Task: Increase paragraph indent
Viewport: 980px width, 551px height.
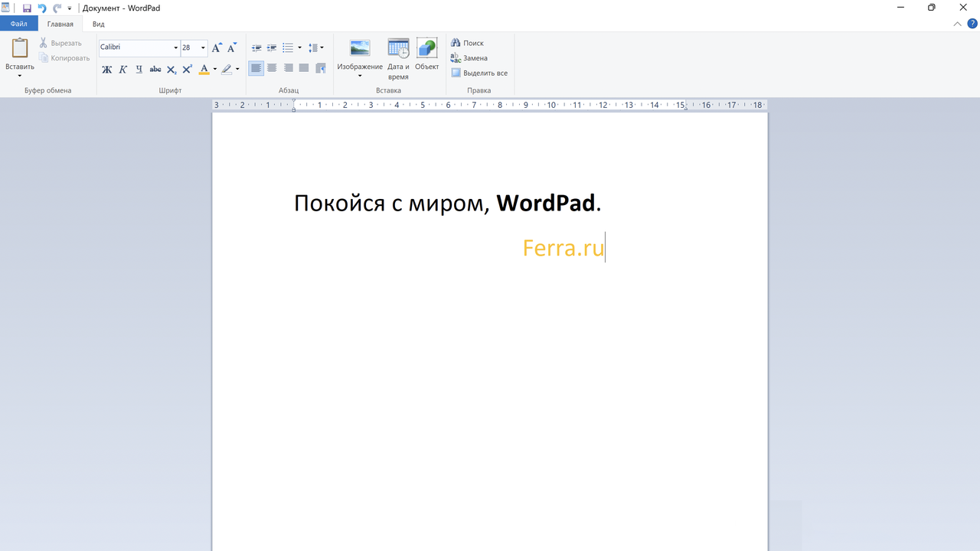Action: (272, 47)
